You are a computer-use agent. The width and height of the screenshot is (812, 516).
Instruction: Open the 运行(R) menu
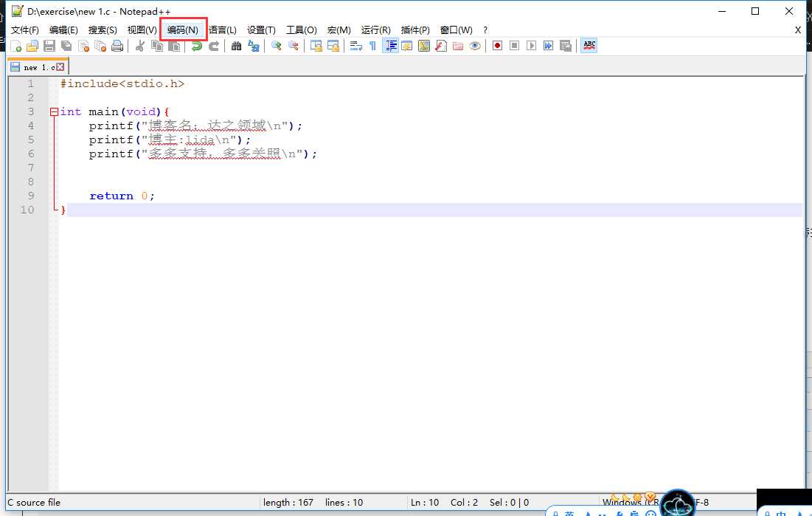(376, 30)
